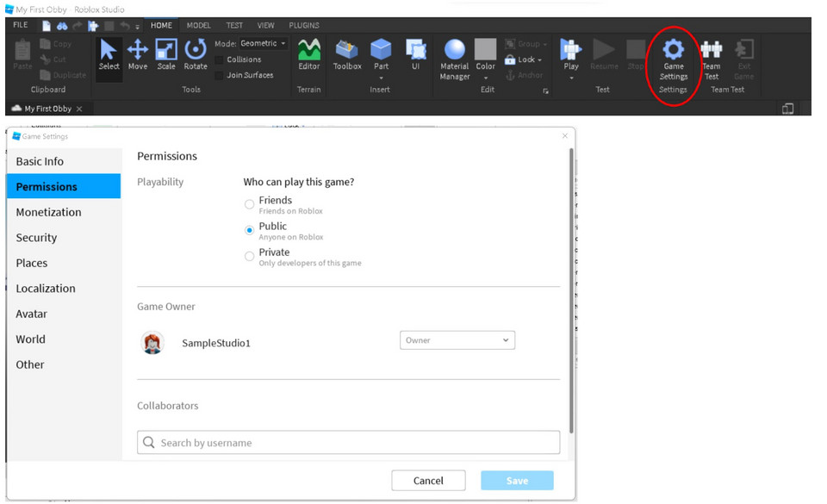This screenshot has height=504, width=827.
Task: Open the Permissions settings page
Action: pyautogui.click(x=64, y=187)
